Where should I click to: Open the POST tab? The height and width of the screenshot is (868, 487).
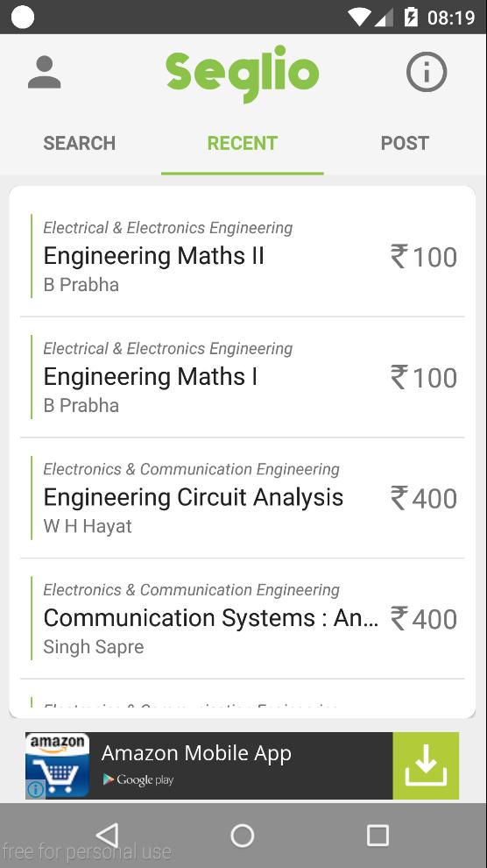coord(405,144)
